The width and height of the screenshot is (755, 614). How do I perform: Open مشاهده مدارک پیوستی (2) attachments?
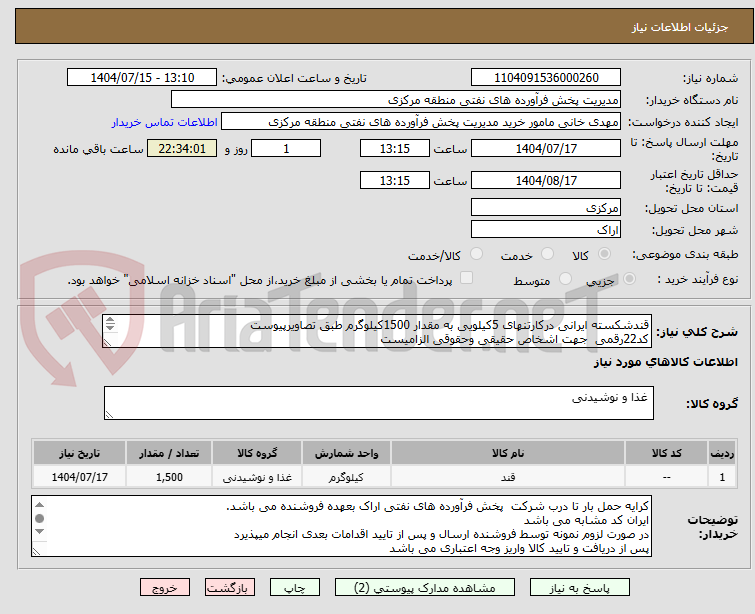(425, 588)
